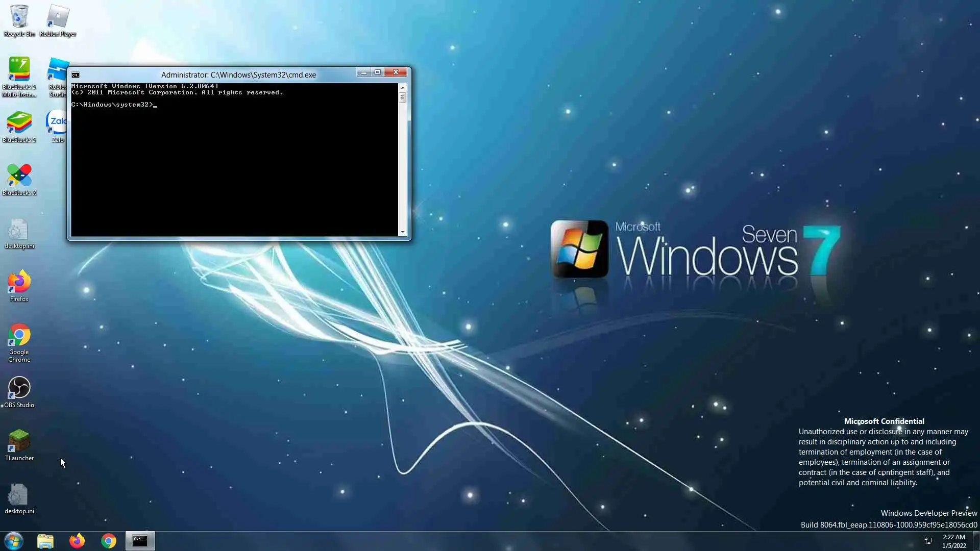Open cmd window system menu icon

[x=76, y=75]
